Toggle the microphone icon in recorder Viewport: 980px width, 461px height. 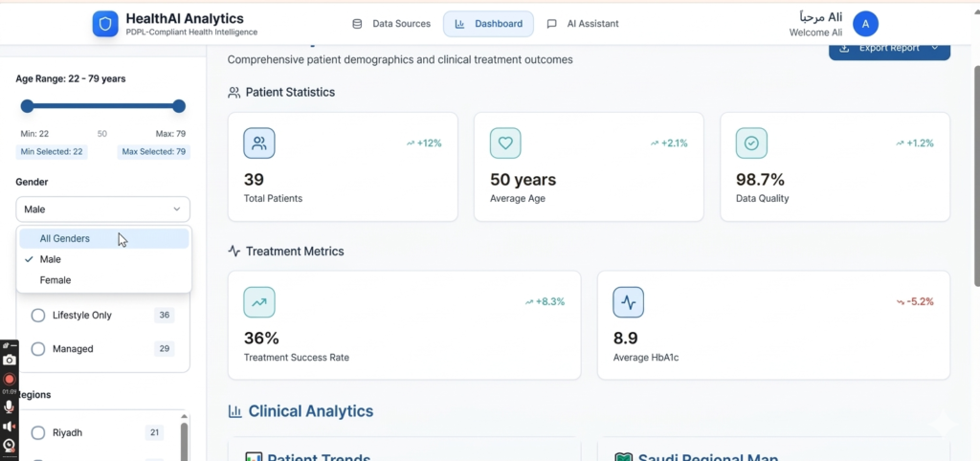[x=9, y=406]
